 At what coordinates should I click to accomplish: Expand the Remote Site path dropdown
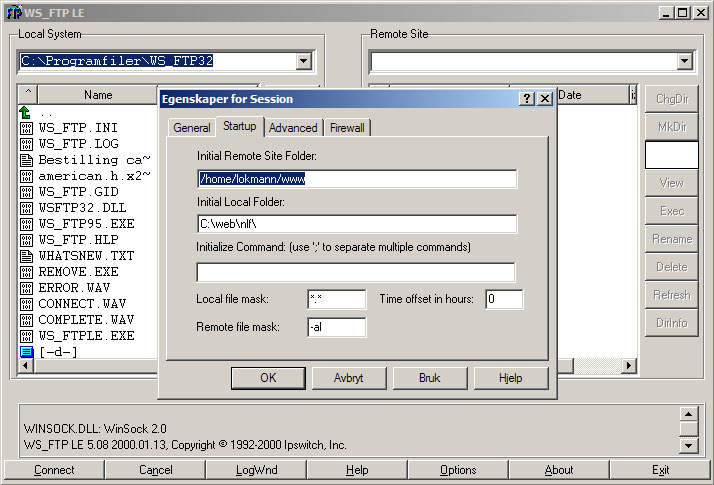point(684,62)
